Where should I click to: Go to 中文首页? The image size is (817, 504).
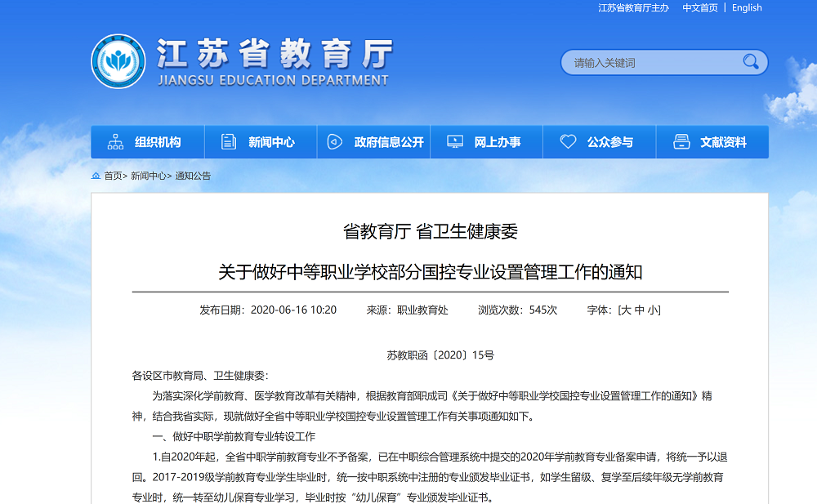coord(700,8)
